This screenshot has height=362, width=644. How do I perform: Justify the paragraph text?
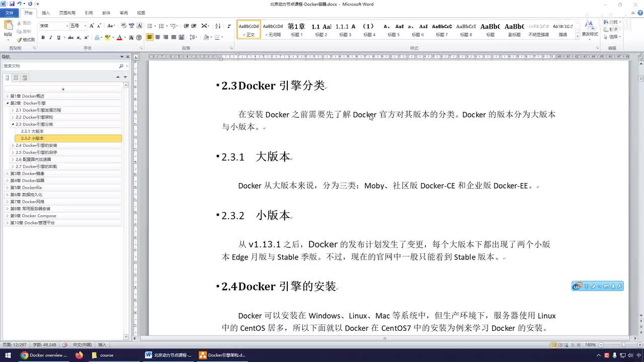(174, 38)
